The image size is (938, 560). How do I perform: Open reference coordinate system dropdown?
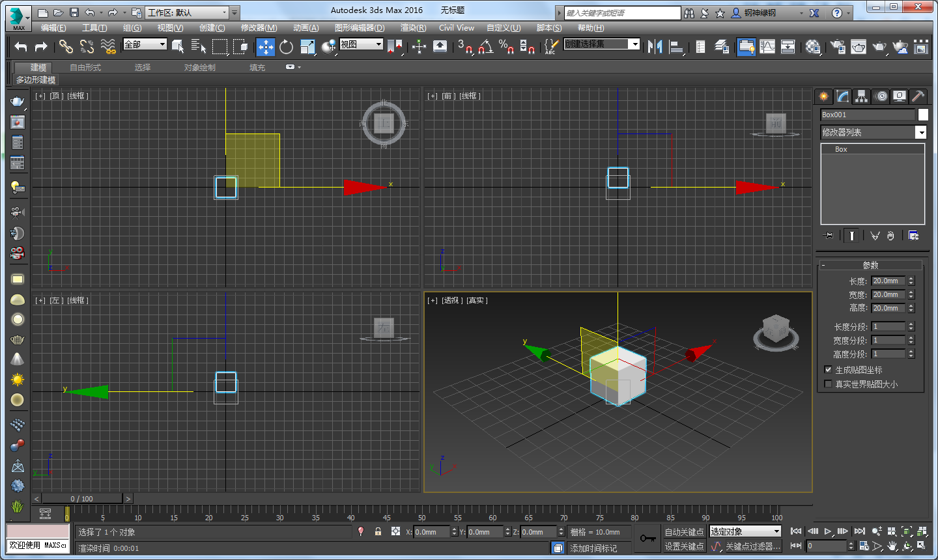pos(361,44)
